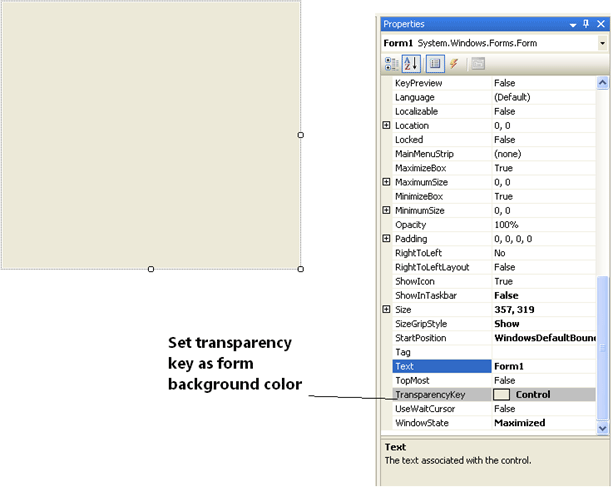611x487 pixels.
Task: Click the Property Pages icon
Action: [x=478, y=64]
